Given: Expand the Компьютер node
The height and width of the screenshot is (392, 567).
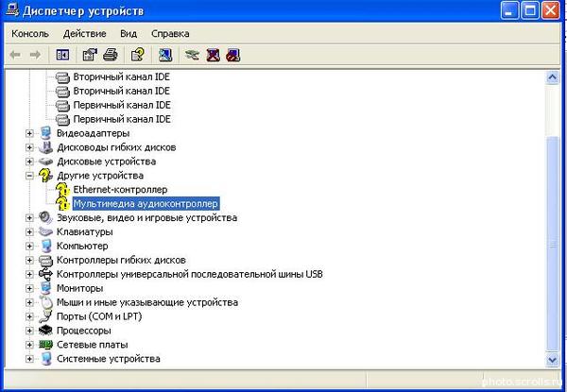Looking at the screenshot, I should coord(29,246).
